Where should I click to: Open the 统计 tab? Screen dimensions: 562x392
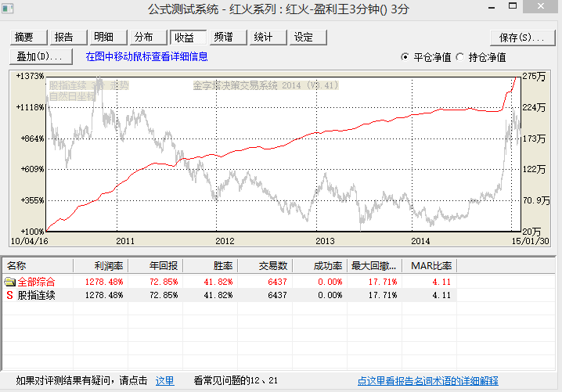pyautogui.click(x=265, y=38)
